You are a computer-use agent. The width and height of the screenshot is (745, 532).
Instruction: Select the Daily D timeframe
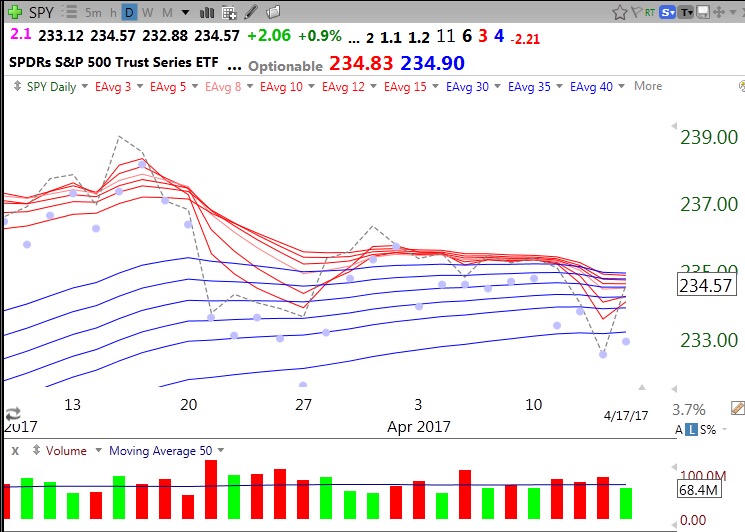click(x=129, y=12)
